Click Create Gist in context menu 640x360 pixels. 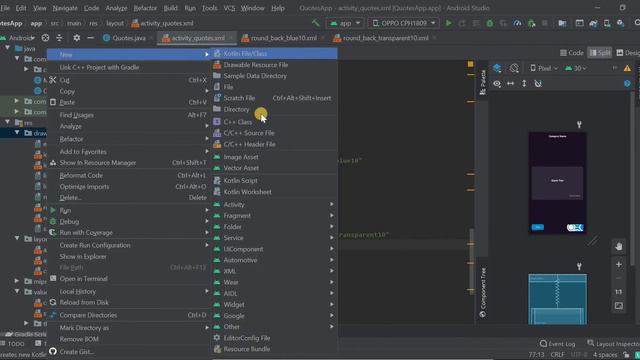pyautogui.click(x=129, y=352)
